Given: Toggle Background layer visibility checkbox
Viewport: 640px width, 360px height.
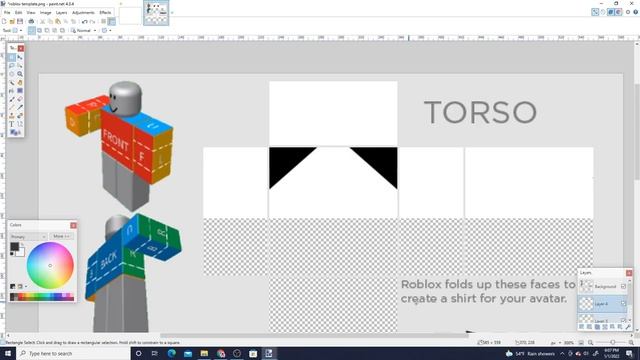Looking at the screenshot, I should 623,287.
